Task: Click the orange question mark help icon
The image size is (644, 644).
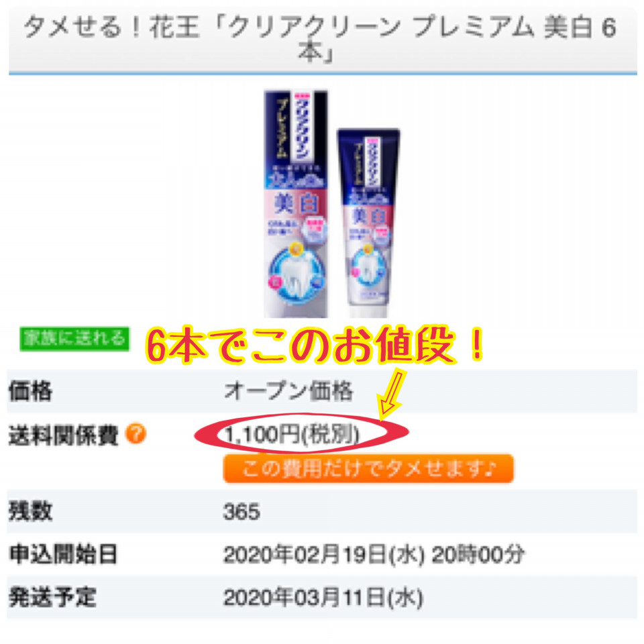Action: point(136,434)
